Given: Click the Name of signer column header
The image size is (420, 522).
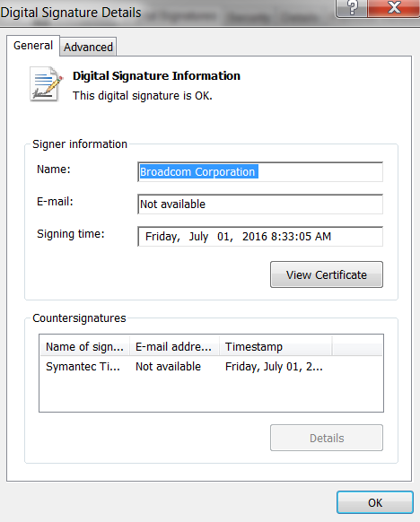Looking at the screenshot, I should point(84,346).
